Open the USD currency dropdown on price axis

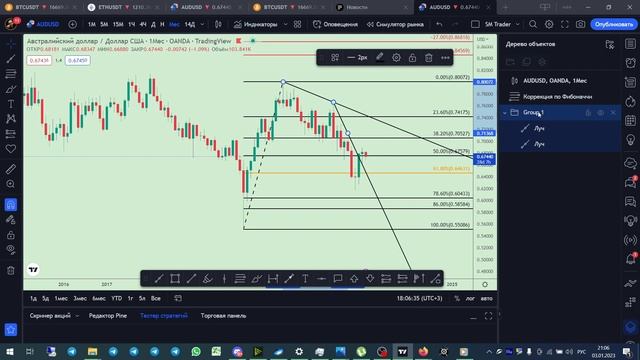tap(482, 40)
